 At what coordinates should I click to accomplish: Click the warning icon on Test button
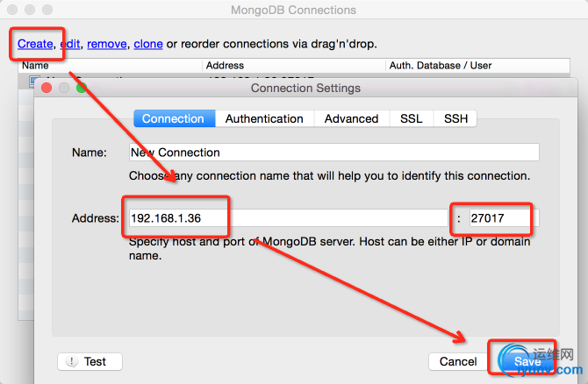71,361
